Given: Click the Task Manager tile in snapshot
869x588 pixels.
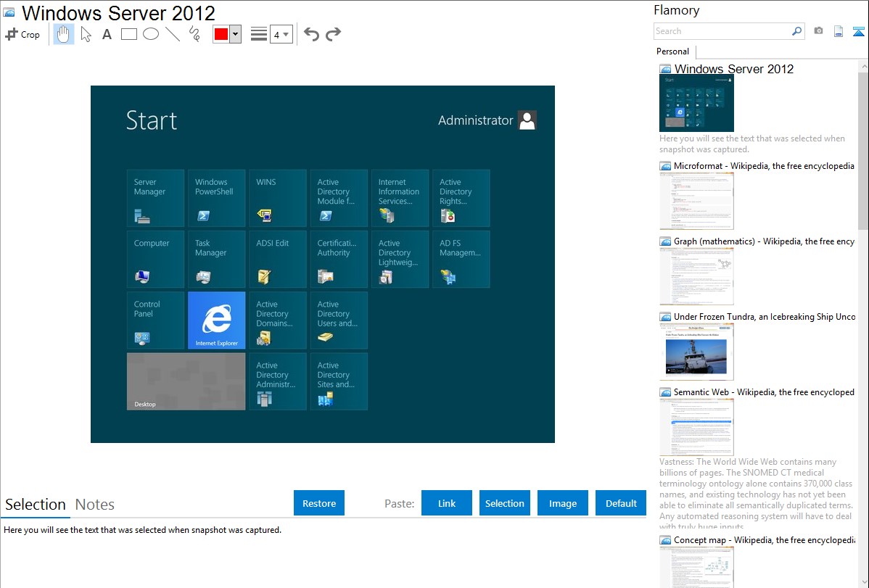Looking at the screenshot, I should point(217,260).
